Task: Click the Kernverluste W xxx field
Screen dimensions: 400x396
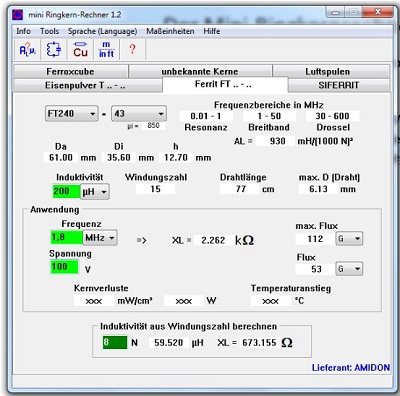Action: (183, 301)
